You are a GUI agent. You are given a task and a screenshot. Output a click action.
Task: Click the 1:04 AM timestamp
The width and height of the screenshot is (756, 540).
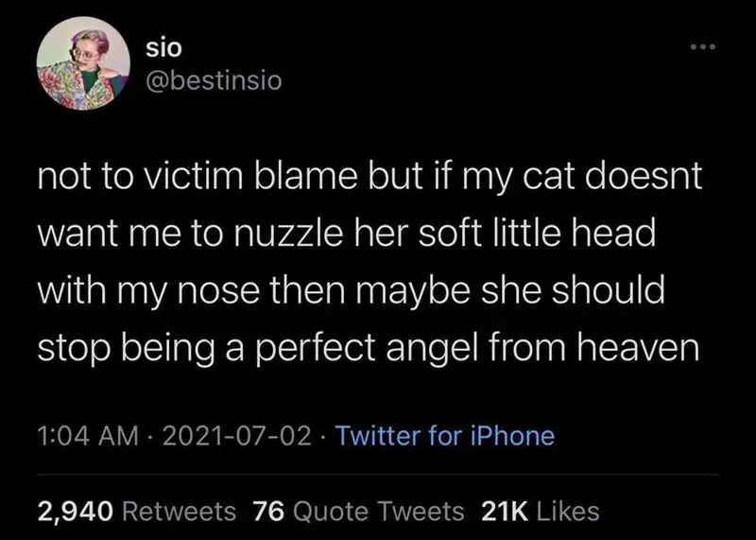point(88,436)
